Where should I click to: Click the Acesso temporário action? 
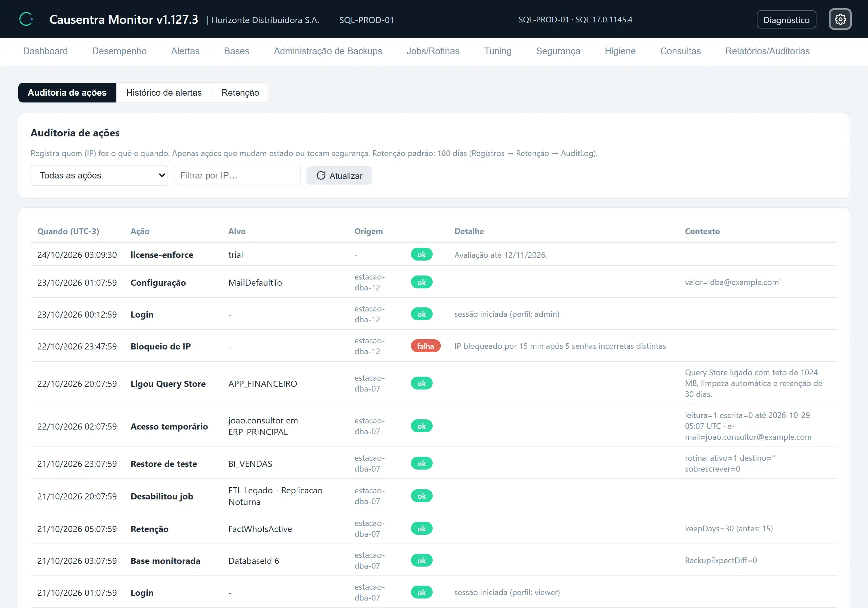tap(169, 426)
